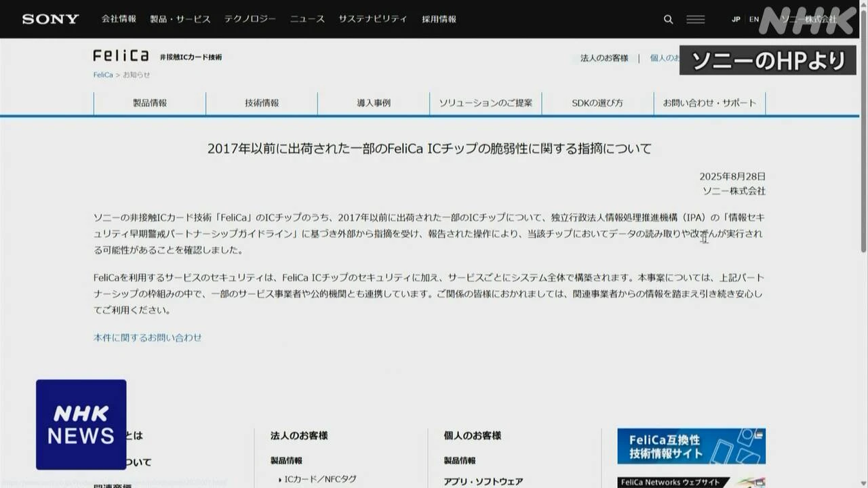Click the article title about FeliCa ICチップ
Image resolution: width=868 pixels, height=488 pixels.
coord(429,148)
